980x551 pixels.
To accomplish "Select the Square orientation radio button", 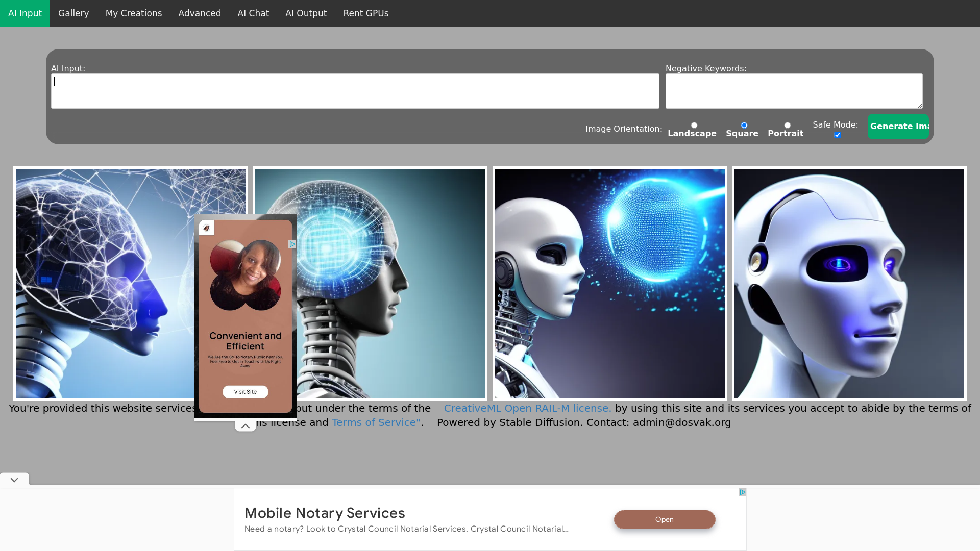I will 744,125.
